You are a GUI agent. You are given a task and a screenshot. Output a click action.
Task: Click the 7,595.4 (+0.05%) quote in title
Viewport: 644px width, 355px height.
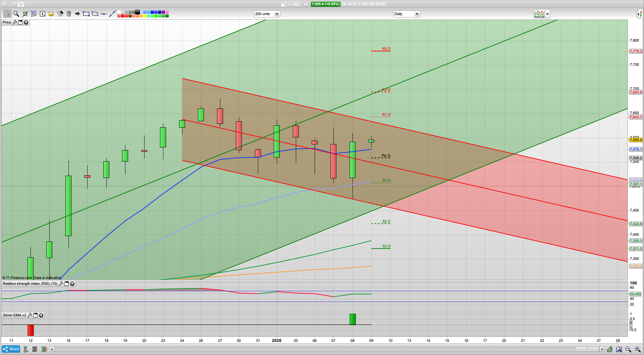tap(325, 4)
